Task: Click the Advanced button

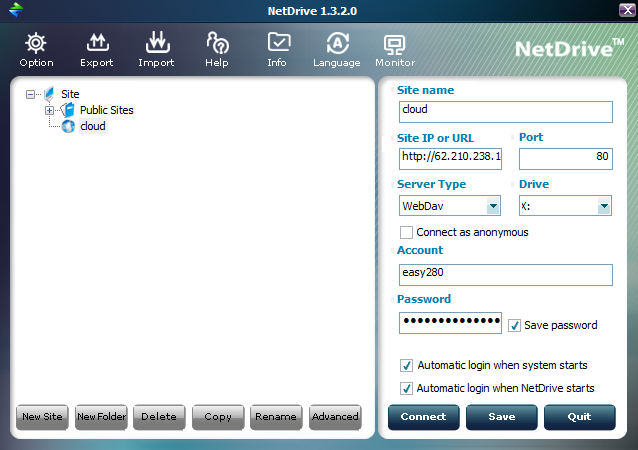Action: [x=334, y=417]
